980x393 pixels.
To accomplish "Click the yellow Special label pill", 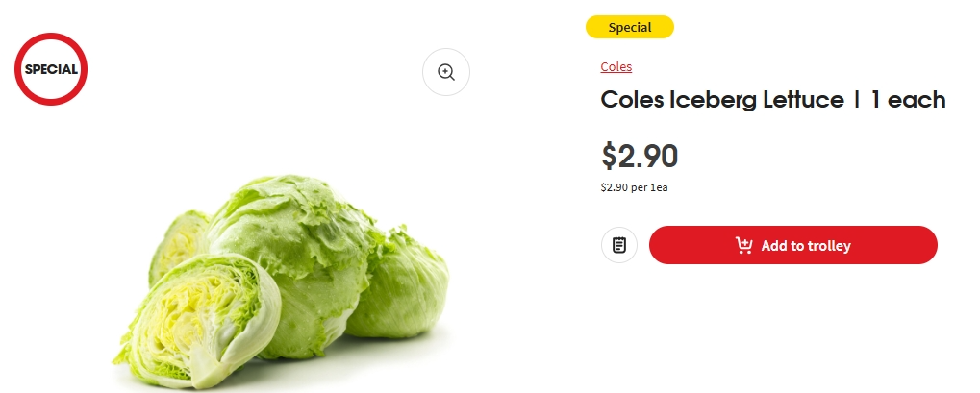I will [x=629, y=28].
